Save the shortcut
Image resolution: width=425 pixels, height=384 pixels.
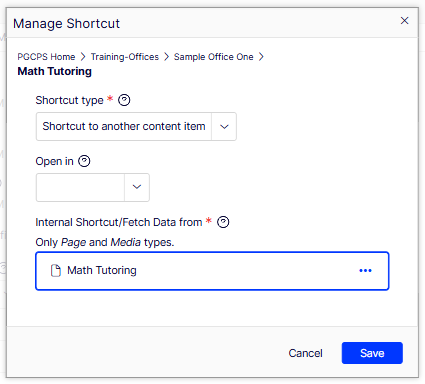tap(372, 353)
